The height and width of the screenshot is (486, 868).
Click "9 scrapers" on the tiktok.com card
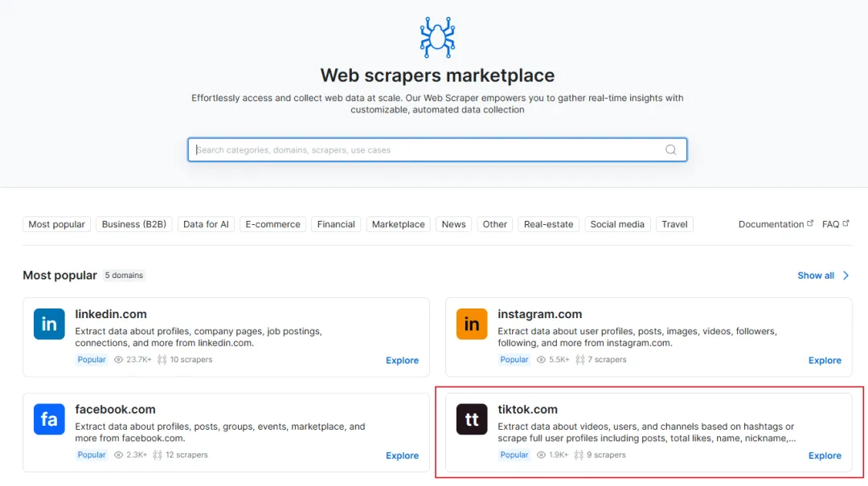[x=606, y=455]
